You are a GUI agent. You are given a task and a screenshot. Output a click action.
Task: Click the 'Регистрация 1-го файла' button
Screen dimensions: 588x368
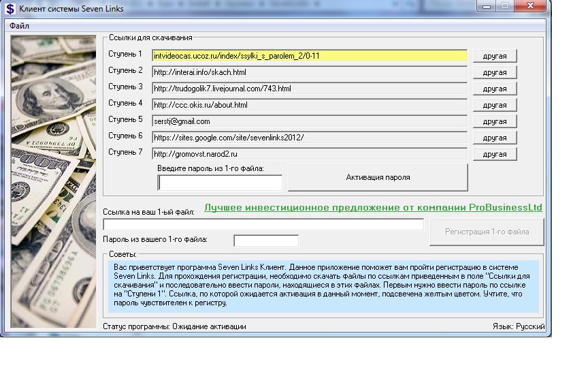487,232
